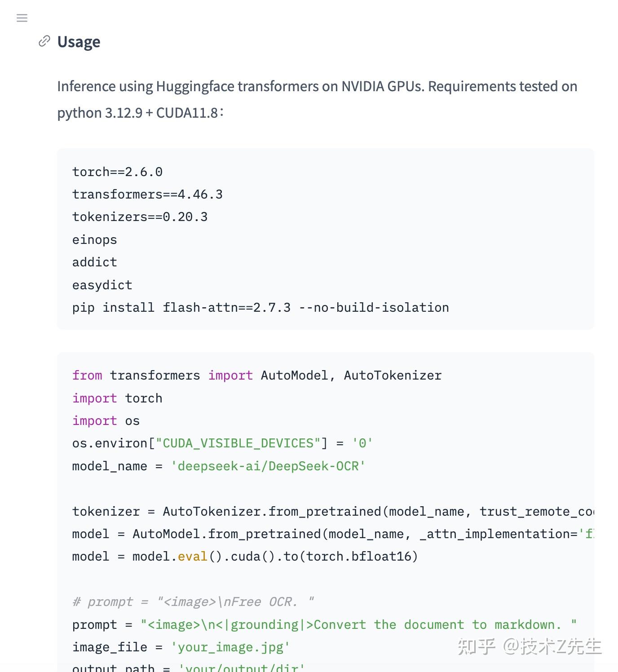Viewport: 618px width, 672px height.
Task: Click the Usage section heading
Action: pos(79,42)
